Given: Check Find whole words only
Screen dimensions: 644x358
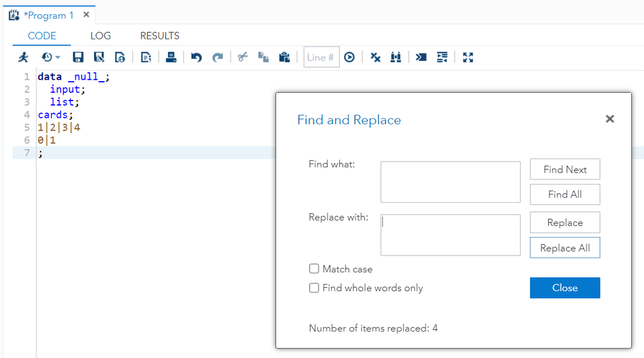Looking at the screenshot, I should click(x=314, y=288).
